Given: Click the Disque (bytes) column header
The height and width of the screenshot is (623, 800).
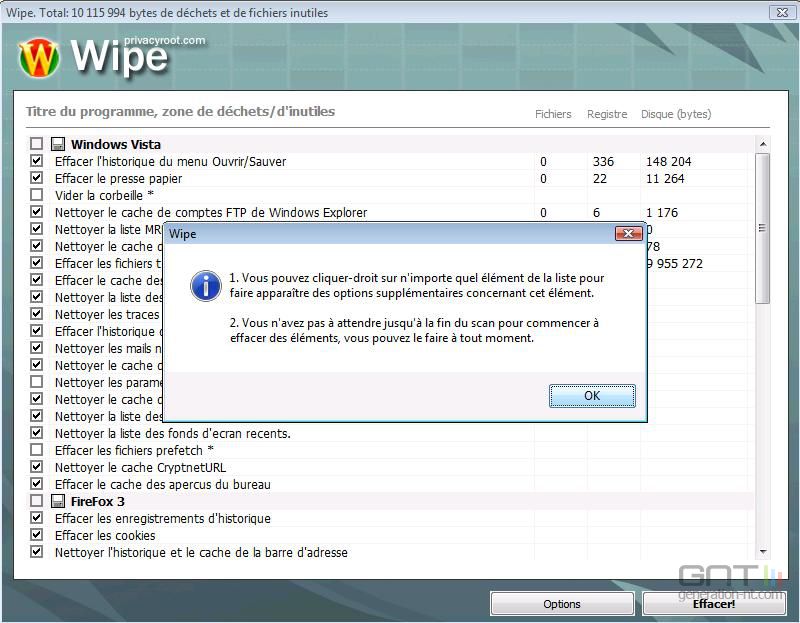Looking at the screenshot, I should point(676,114).
